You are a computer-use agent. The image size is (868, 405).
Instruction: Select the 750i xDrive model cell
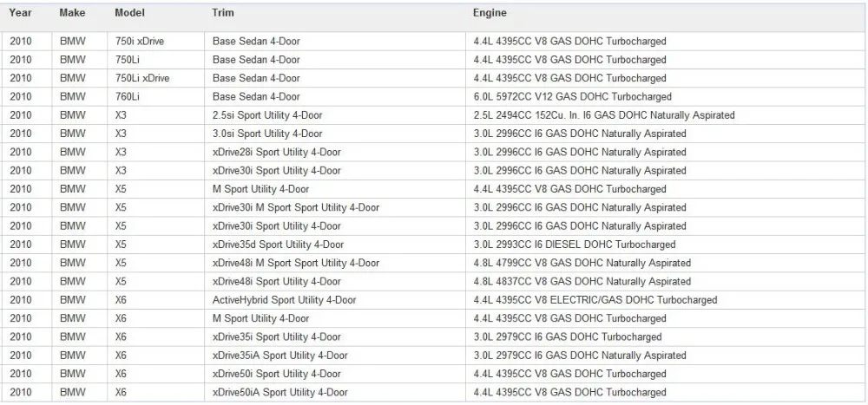[x=155, y=42]
